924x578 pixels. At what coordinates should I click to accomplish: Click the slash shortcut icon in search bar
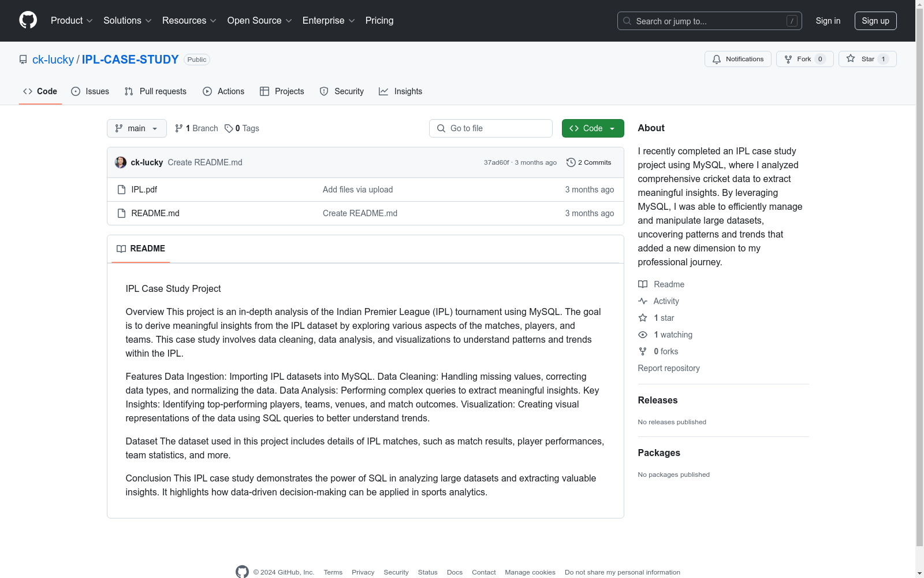(x=792, y=21)
